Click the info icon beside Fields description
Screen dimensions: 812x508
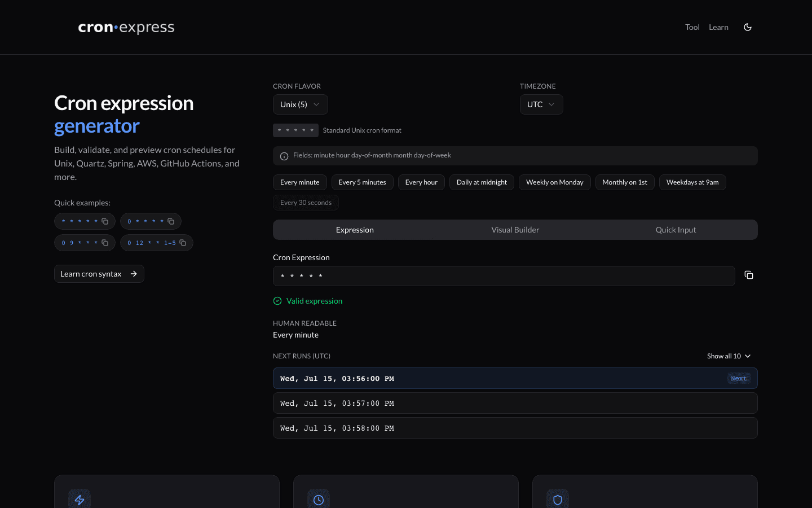[x=284, y=156]
